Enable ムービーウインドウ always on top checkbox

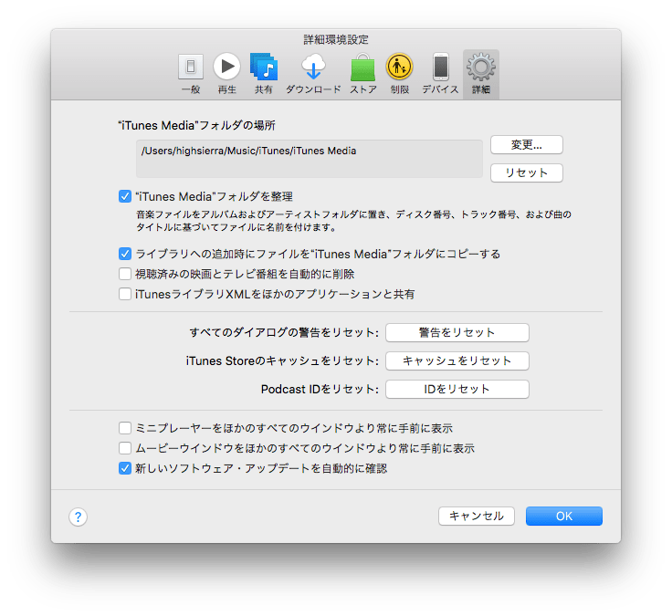125,448
